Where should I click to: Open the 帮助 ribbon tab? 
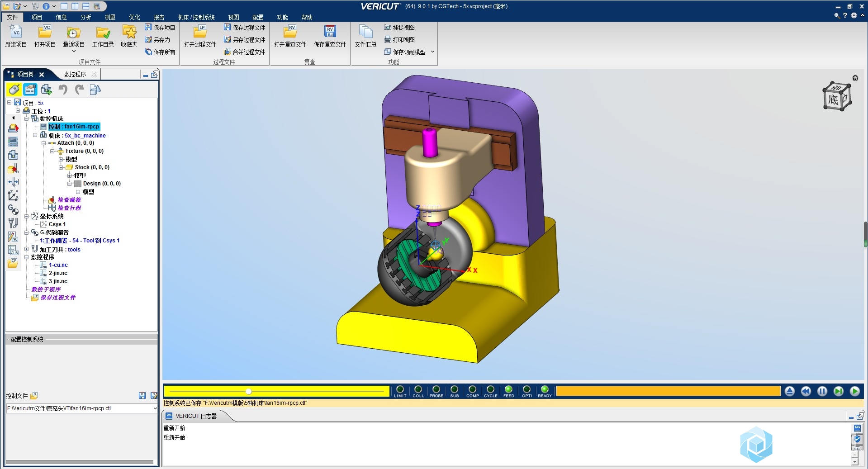[x=307, y=17]
